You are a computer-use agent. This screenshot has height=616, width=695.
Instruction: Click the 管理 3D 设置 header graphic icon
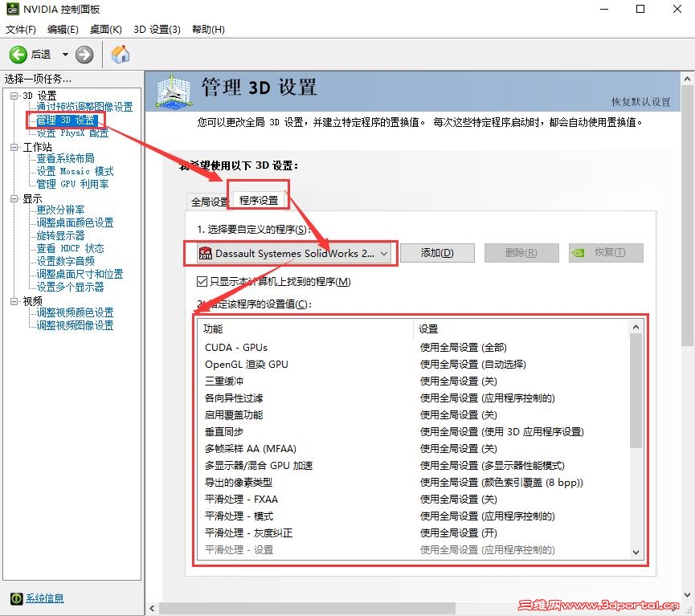[174, 92]
